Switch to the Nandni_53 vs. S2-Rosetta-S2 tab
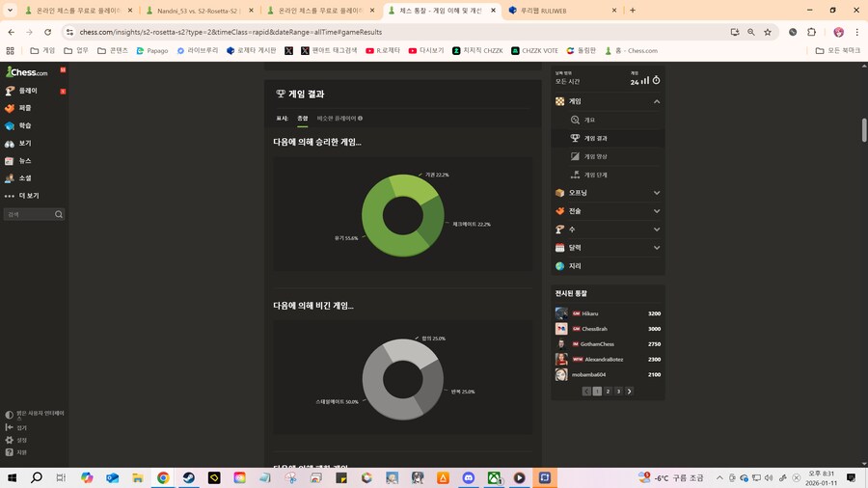Screen dimensions: 868x488 pos(200,11)
